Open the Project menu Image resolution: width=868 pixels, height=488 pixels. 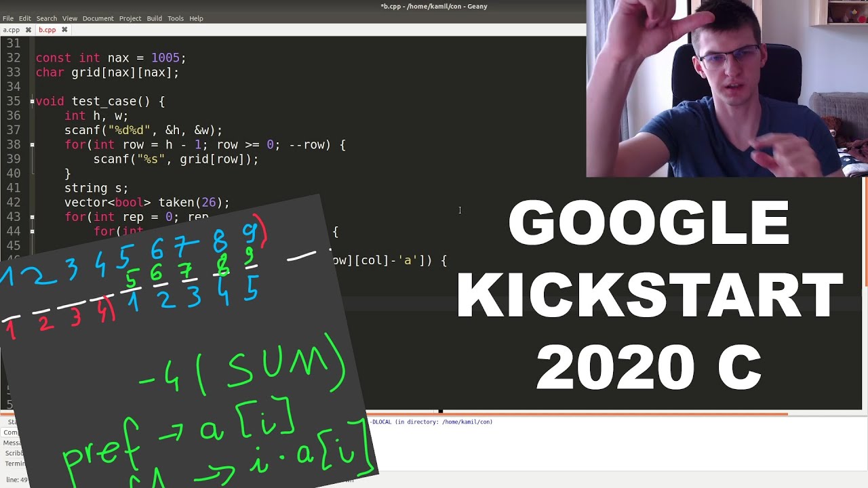click(130, 18)
